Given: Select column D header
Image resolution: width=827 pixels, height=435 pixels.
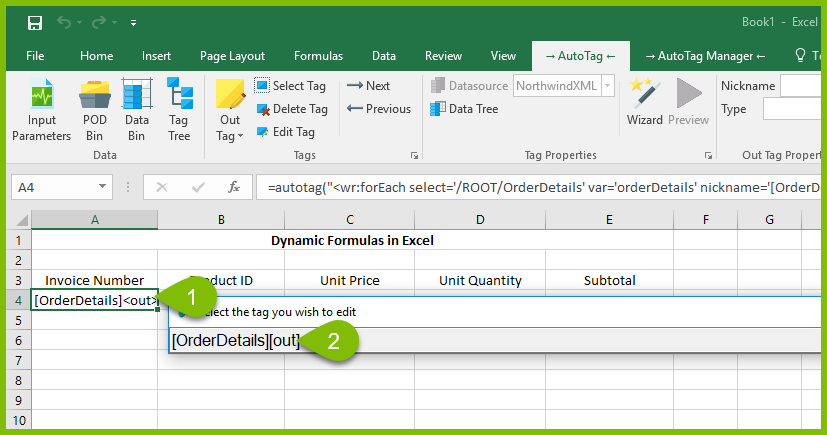Looking at the screenshot, I should click(480, 220).
